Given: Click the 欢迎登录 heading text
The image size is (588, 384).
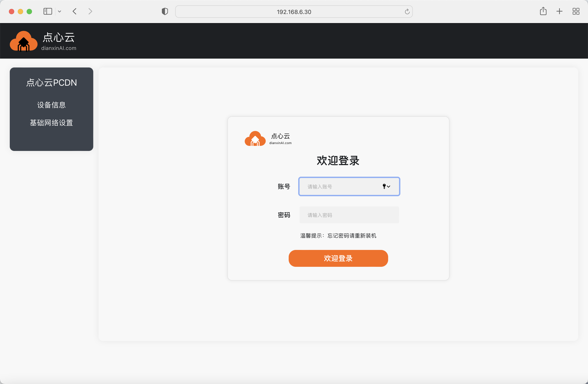Looking at the screenshot, I should [338, 160].
